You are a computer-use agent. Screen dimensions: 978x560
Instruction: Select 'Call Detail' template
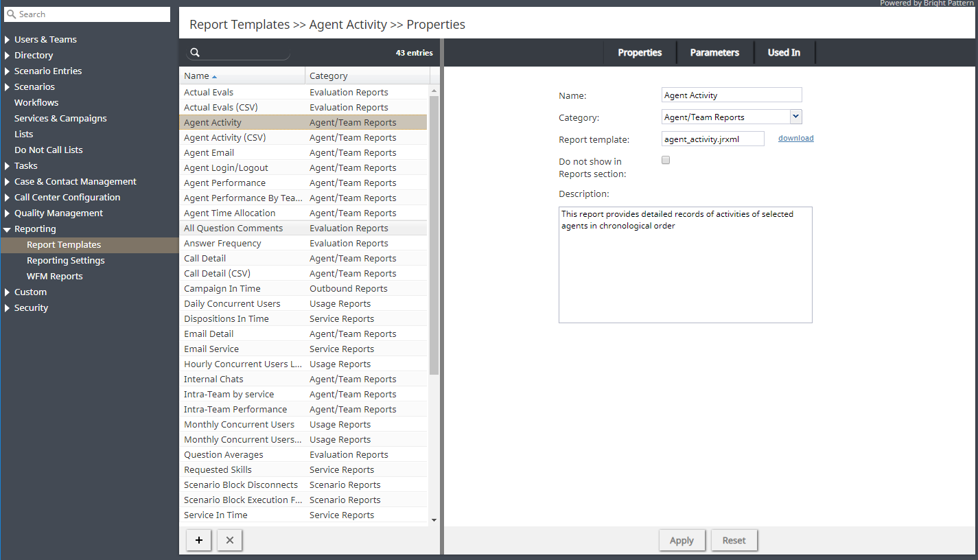coord(303,258)
